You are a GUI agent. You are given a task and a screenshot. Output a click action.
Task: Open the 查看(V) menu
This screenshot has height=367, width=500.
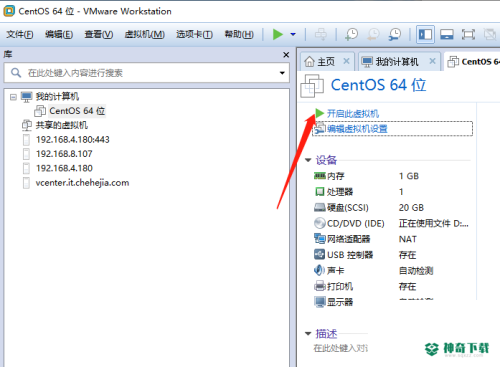99,34
